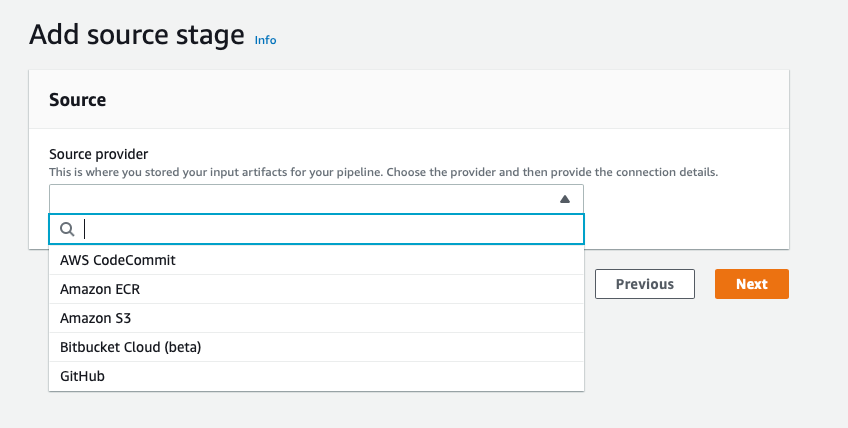This screenshot has width=848, height=428.
Task: Click the Source provider select box
Action: click(300, 199)
